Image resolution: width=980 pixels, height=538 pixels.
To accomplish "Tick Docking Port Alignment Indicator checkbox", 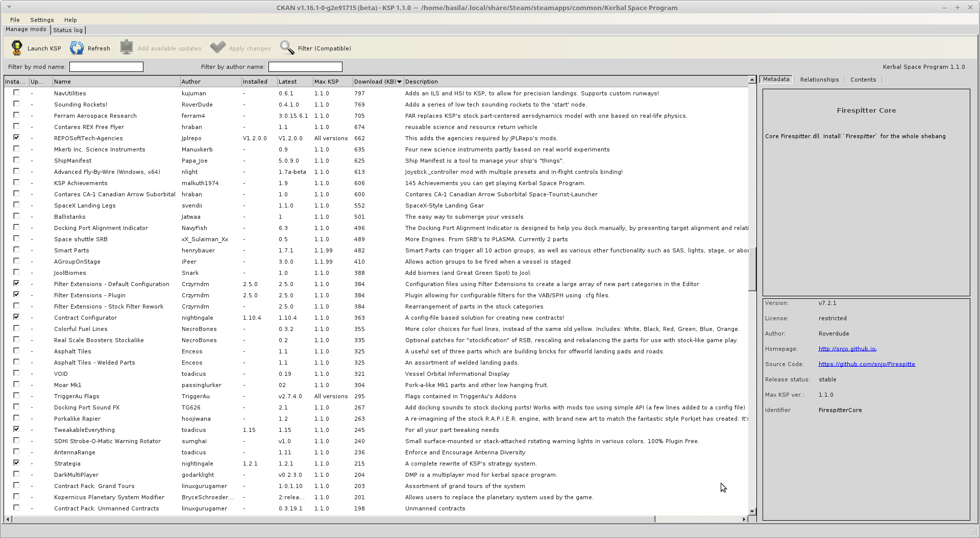I will [x=16, y=227].
